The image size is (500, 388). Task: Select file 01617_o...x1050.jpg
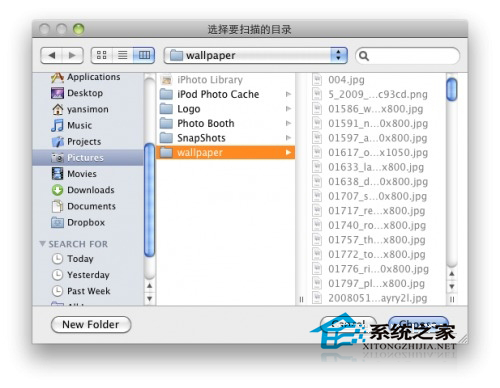(x=376, y=152)
